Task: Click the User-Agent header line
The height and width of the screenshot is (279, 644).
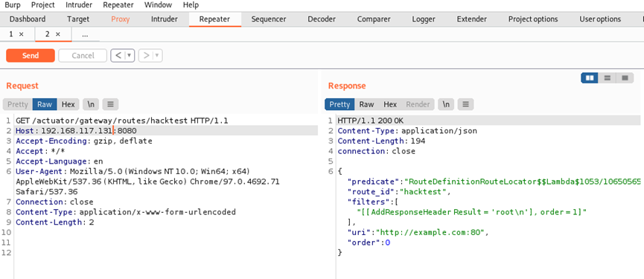Action: pyautogui.click(x=147, y=182)
